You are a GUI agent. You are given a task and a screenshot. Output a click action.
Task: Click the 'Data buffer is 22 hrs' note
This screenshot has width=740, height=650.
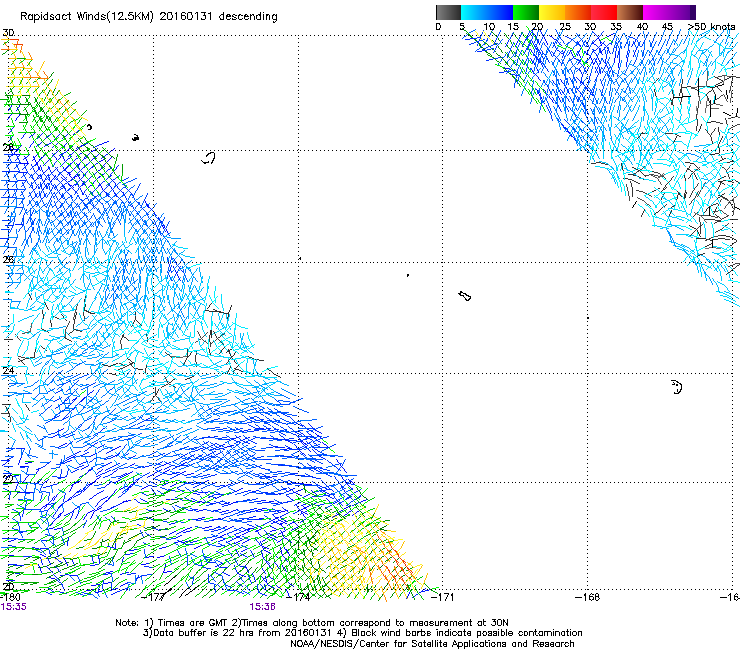click(x=362, y=633)
